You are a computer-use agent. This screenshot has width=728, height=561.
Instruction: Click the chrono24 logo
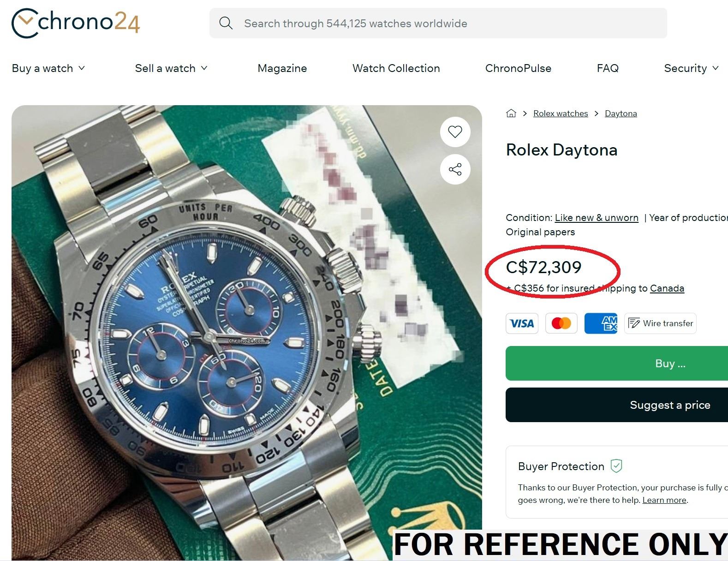(x=76, y=23)
